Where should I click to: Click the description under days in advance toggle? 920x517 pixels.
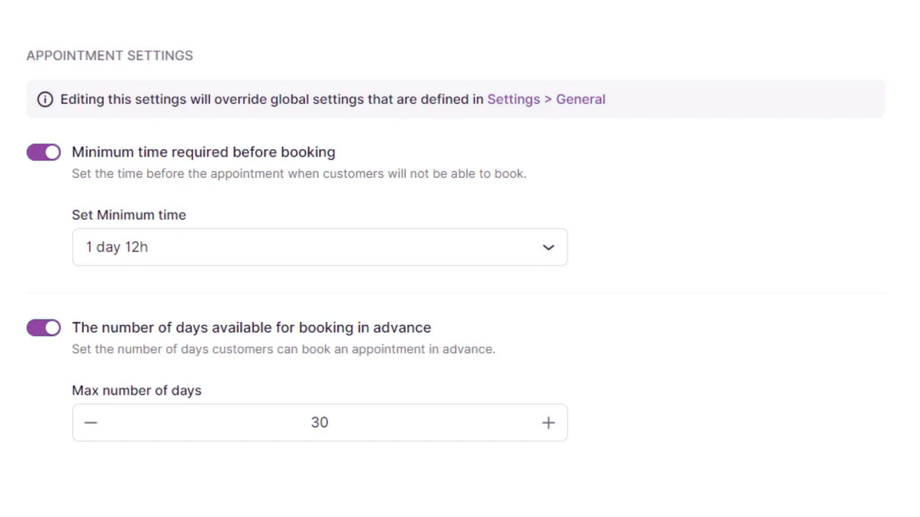[x=283, y=350]
